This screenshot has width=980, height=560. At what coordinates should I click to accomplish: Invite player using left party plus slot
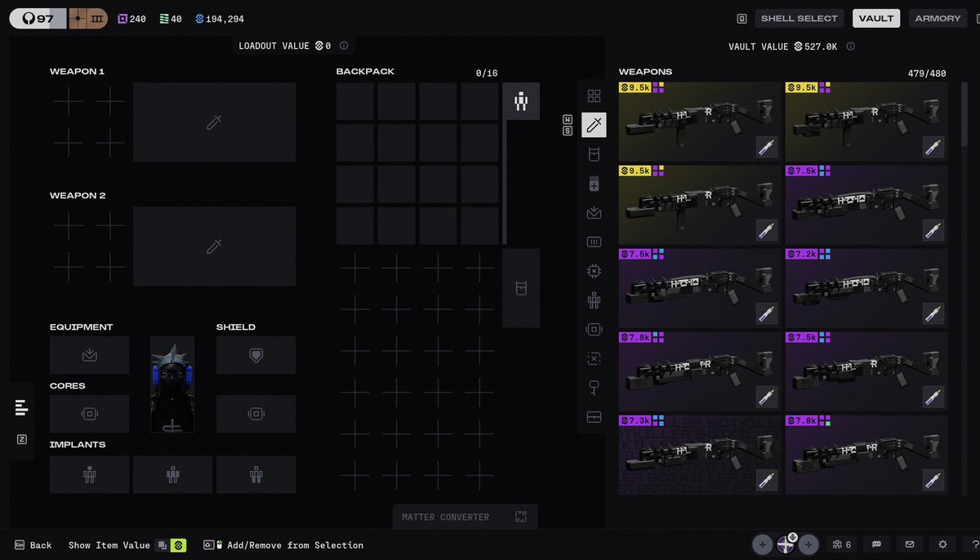(x=762, y=544)
